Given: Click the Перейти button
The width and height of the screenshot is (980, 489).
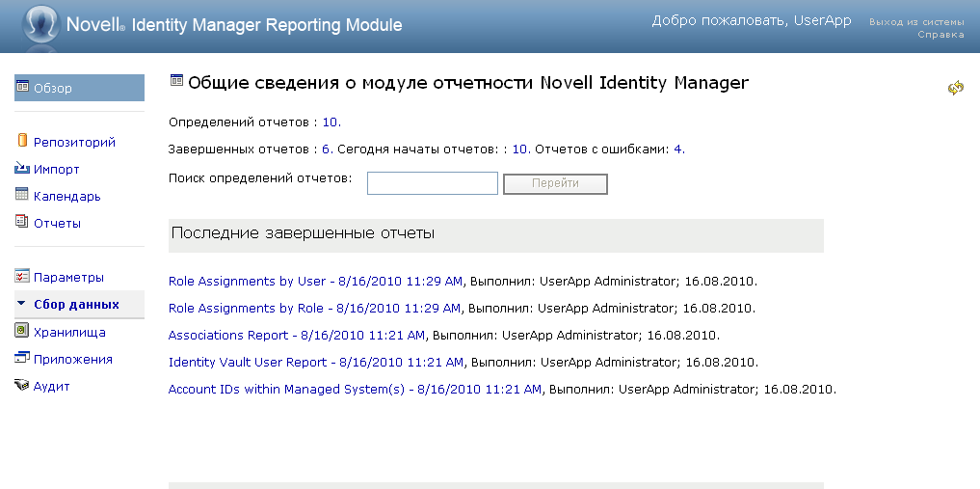Looking at the screenshot, I should pyautogui.click(x=555, y=184).
